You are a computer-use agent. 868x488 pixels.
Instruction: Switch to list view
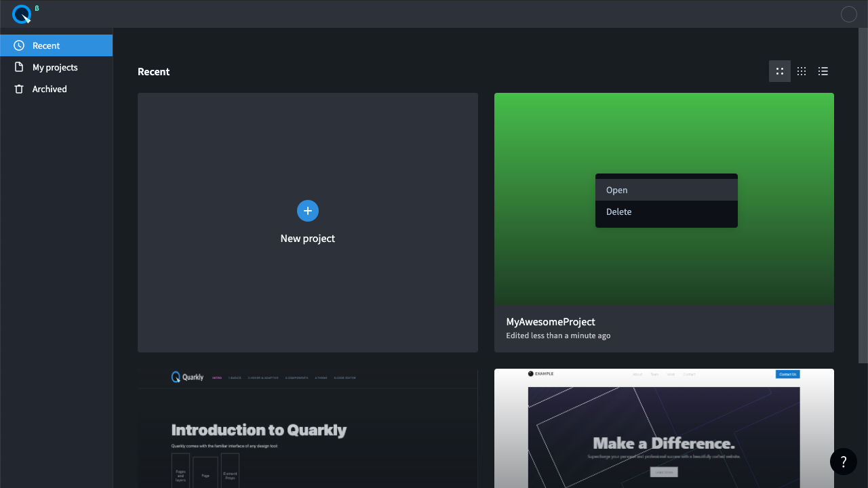(823, 71)
